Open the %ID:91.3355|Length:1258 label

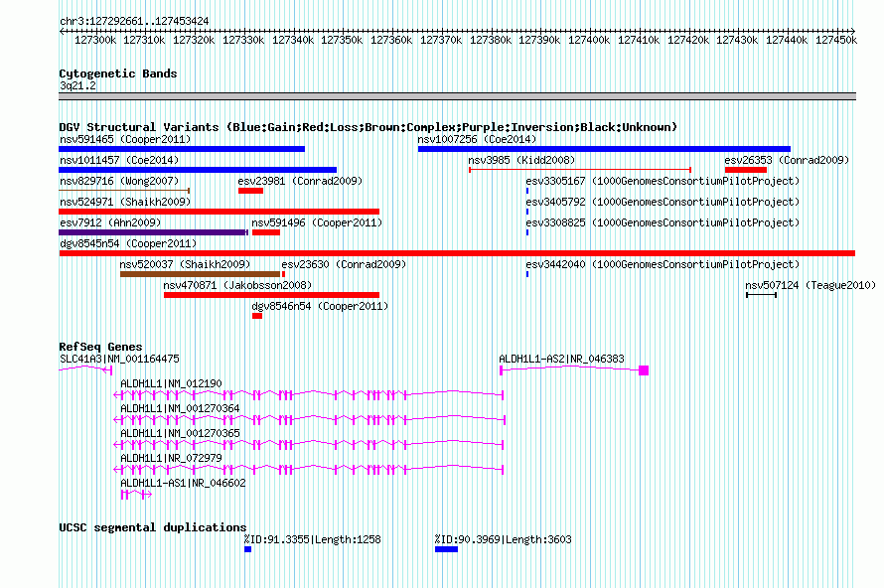coord(312,539)
